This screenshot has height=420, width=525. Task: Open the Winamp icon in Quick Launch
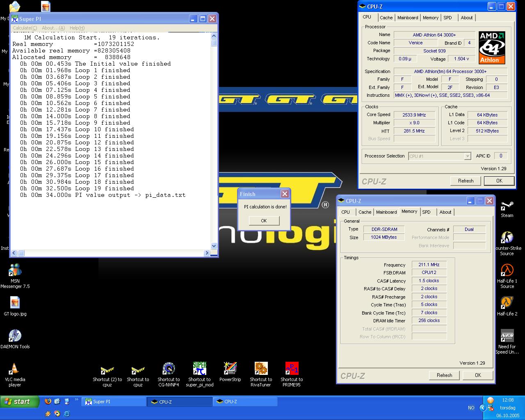click(48, 413)
